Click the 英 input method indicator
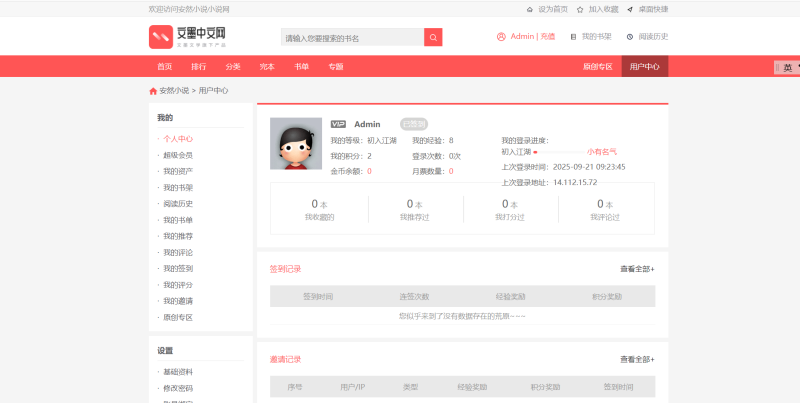Viewport: 800px width, 403px height. click(788, 67)
